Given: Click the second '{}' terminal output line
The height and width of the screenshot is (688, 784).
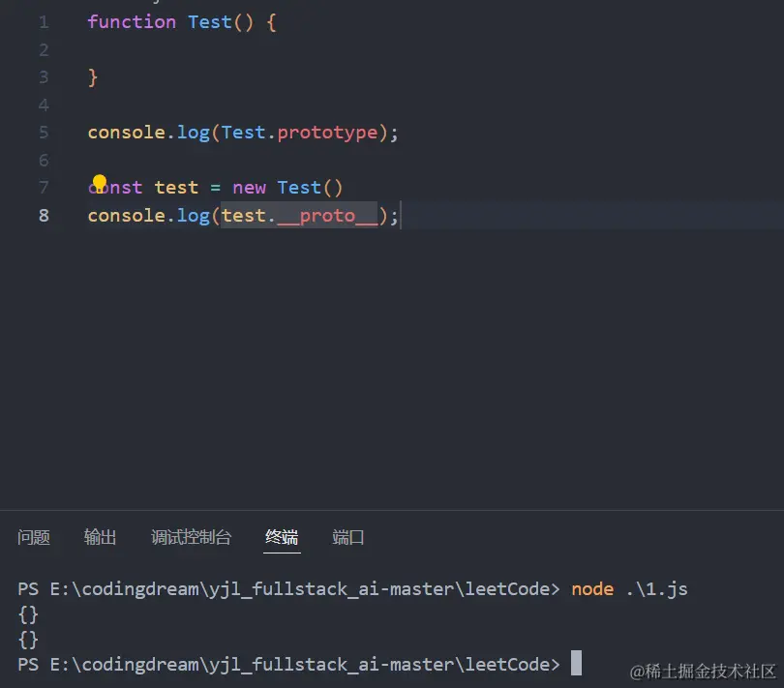Looking at the screenshot, I should pyautogui.click(x=28, y=640).
